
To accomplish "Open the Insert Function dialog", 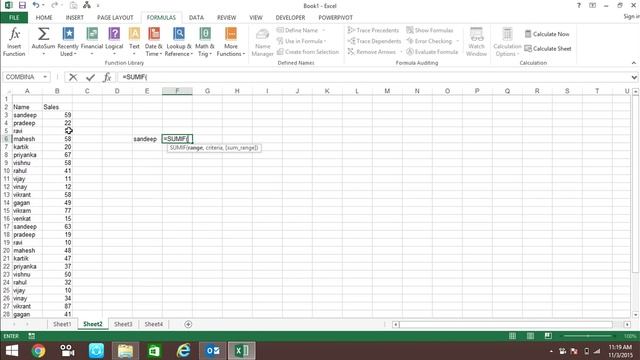I will coord(14,42).
